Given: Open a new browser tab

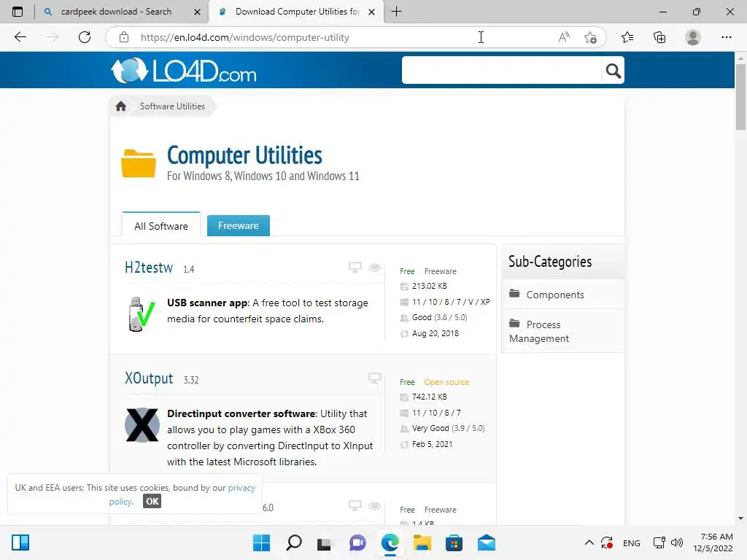Looking at the screenshot, I should click(x=396, y=12).
